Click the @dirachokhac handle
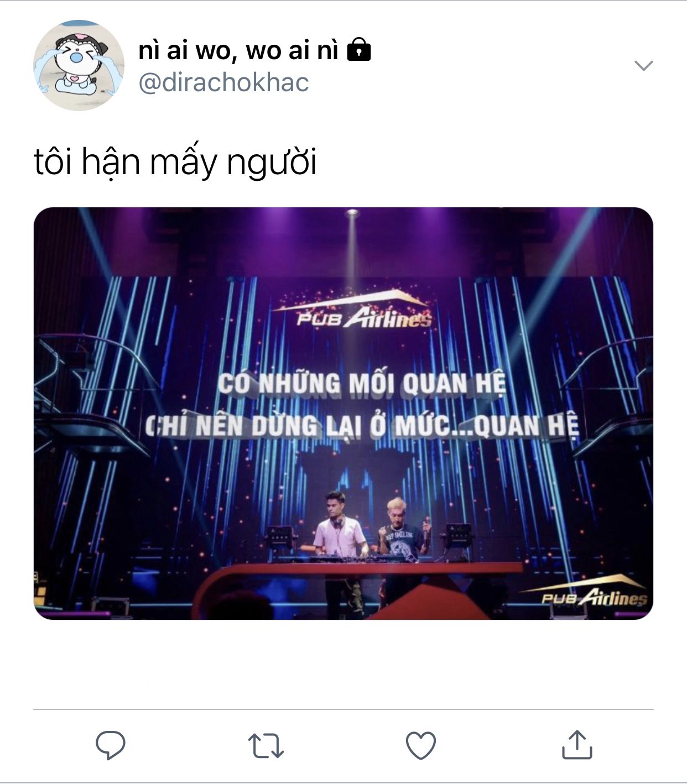 tap(223, 82)
